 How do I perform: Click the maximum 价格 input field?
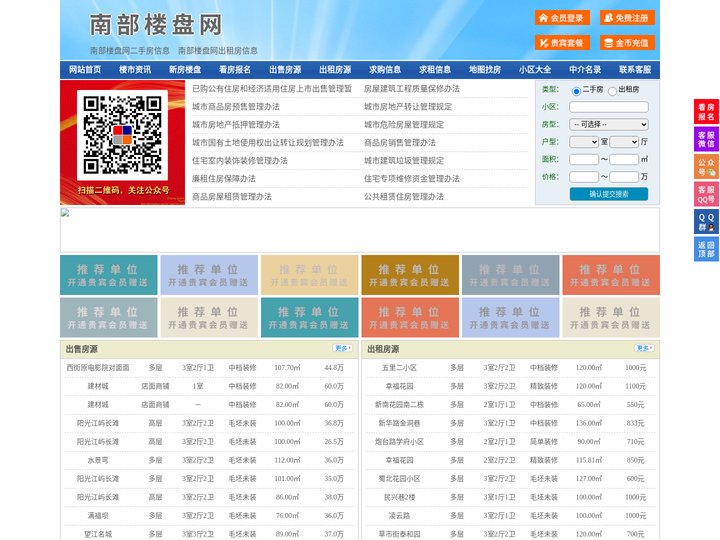coord(624,177)
